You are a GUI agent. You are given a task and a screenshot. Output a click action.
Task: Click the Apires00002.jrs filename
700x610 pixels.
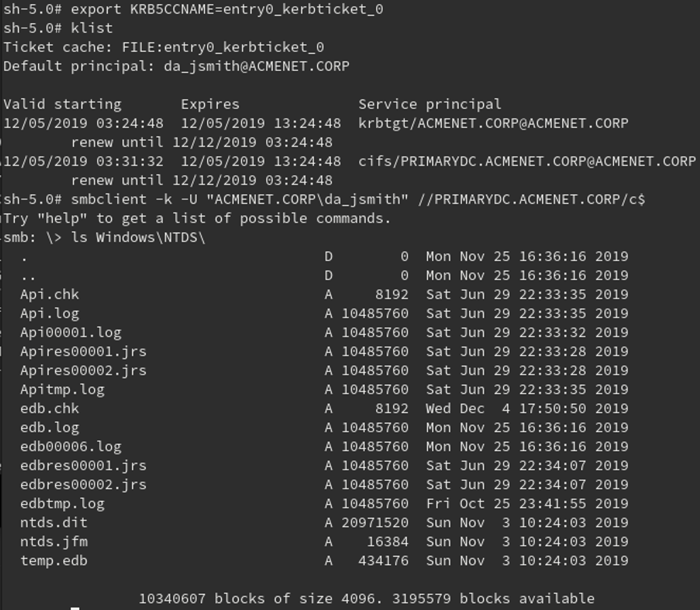[x=83, y=371]
